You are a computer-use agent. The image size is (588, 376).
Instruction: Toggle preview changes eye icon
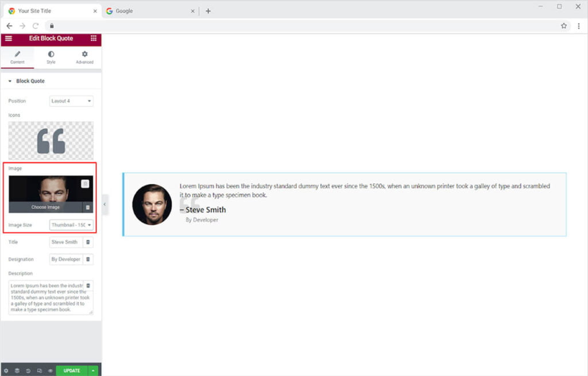pos(50,371)
